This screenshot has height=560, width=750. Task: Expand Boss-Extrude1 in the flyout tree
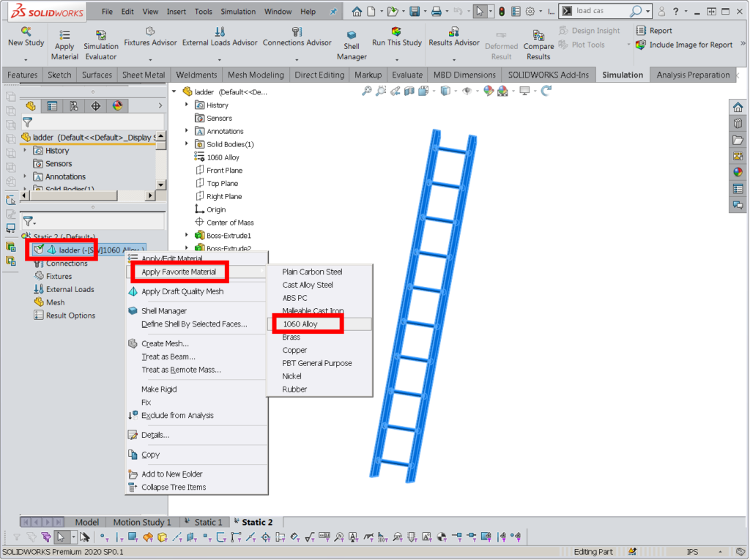point(187,235)
